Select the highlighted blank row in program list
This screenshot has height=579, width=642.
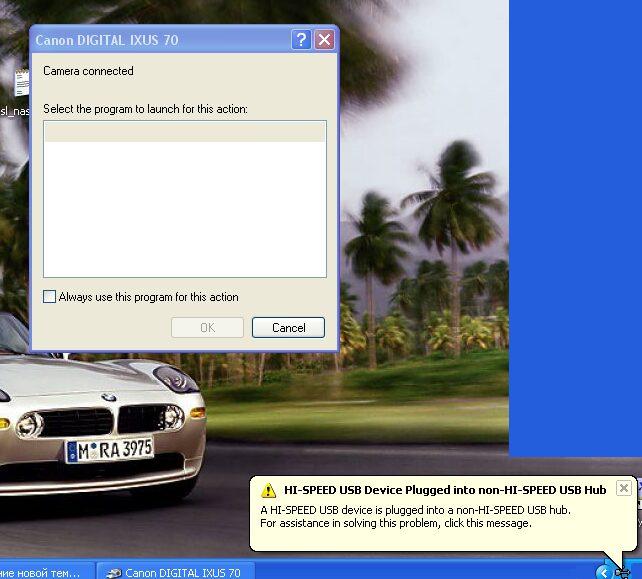[x=185, y=132]
